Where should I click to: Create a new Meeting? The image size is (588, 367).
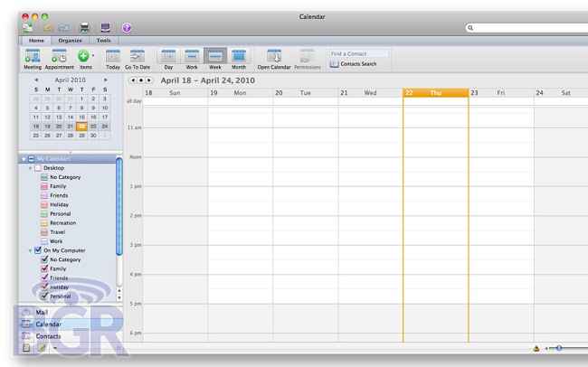point(33,60)
